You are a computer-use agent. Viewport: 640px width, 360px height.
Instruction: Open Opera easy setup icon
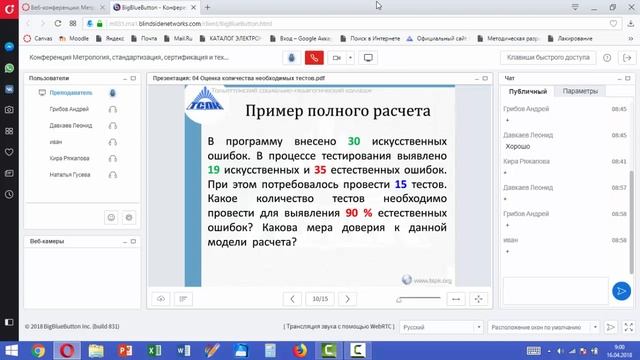point(575,7)
